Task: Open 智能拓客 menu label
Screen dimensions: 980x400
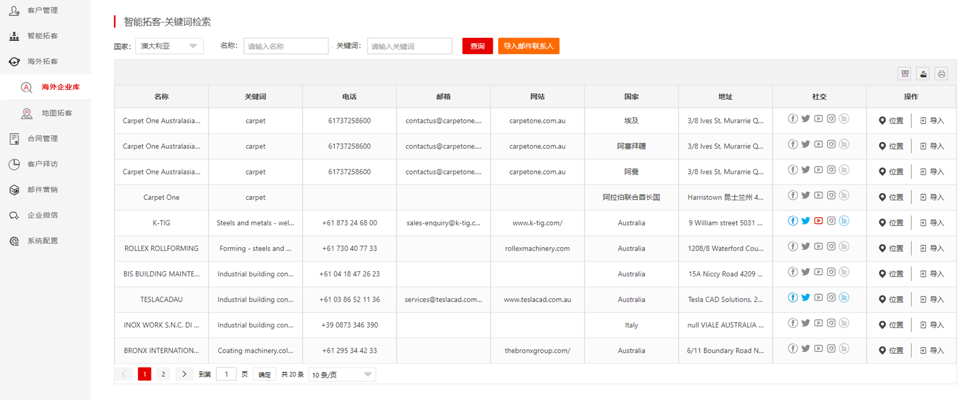Action: pyautogui.click(x=43, y=36)
